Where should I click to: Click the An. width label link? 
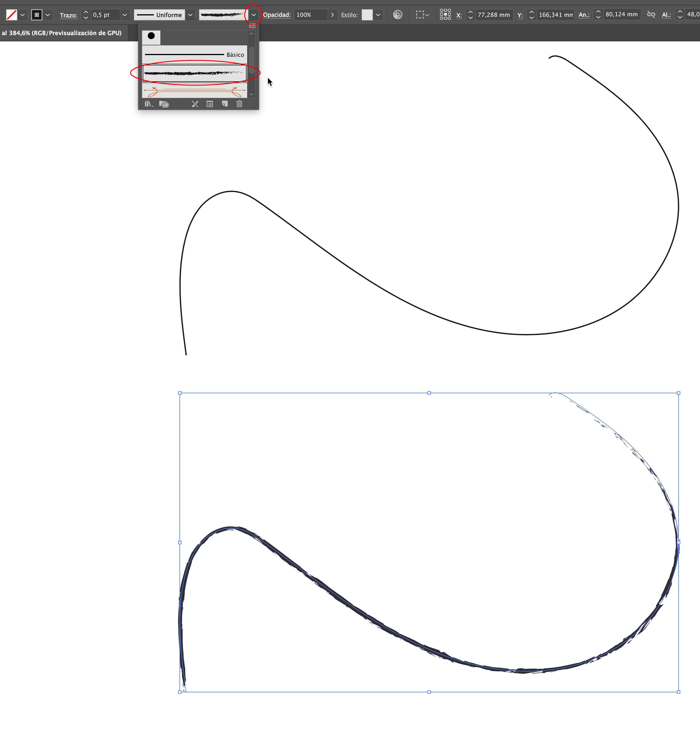(x=584, y=15)
